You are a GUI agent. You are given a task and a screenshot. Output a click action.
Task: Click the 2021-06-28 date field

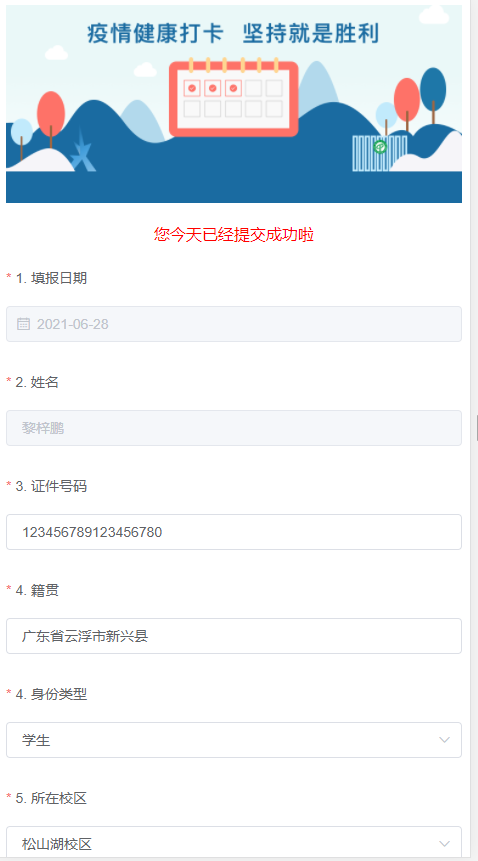[234, 324]
